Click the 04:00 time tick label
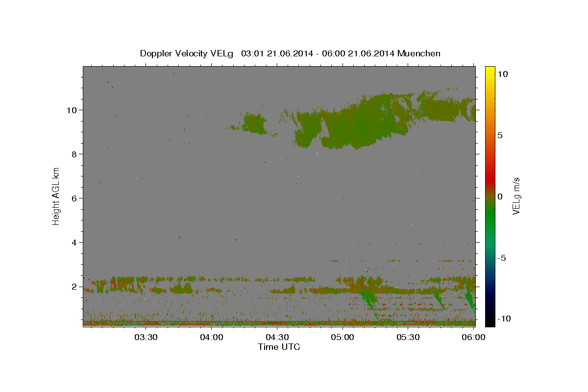 tap(211, 337)
